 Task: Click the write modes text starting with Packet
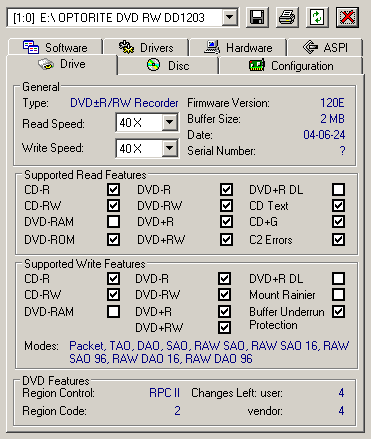209,352
